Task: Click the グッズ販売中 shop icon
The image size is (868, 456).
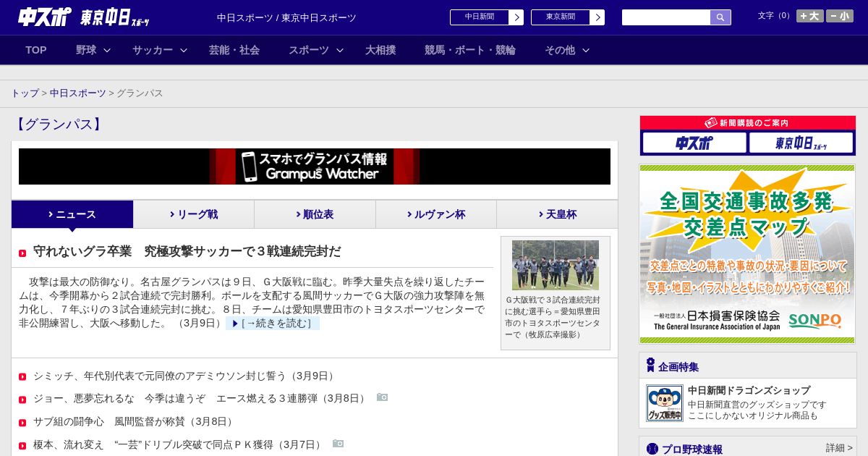Action: click(664, 403)
